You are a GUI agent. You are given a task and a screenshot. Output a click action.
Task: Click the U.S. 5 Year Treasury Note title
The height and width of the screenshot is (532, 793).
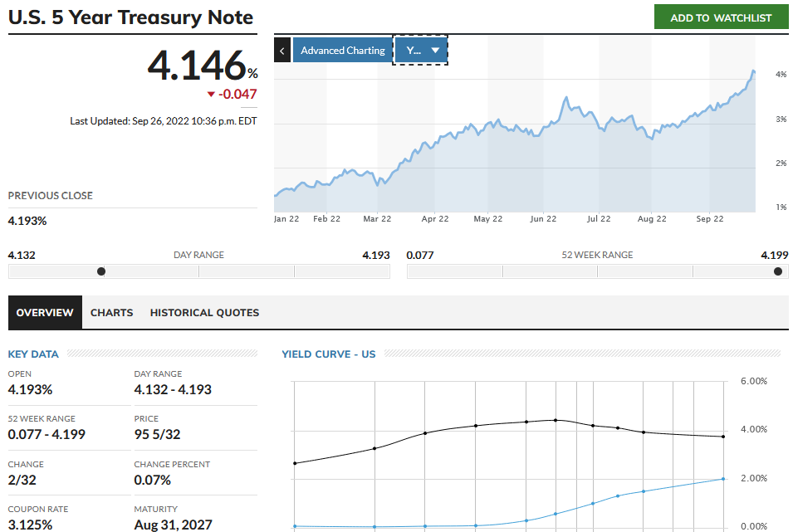click(x=130, y=17)
